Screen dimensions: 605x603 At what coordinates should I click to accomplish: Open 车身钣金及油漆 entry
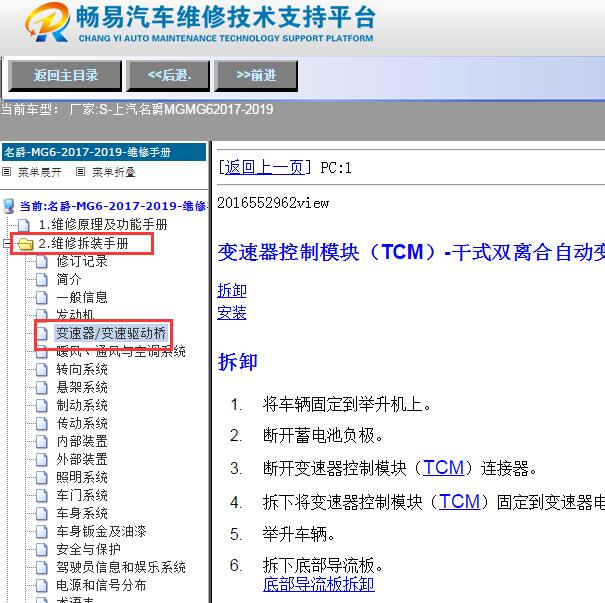coord(101,532)
